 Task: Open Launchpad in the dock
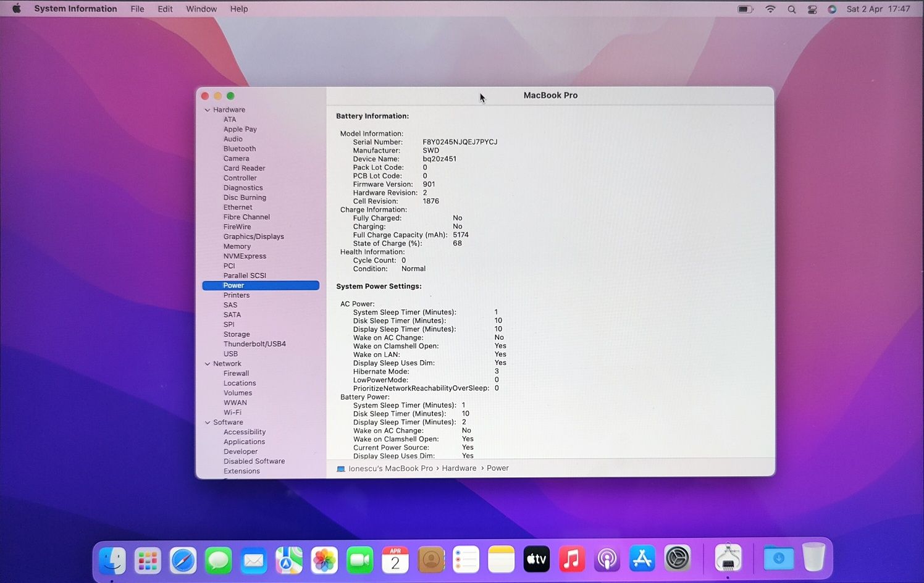[148, 561]
